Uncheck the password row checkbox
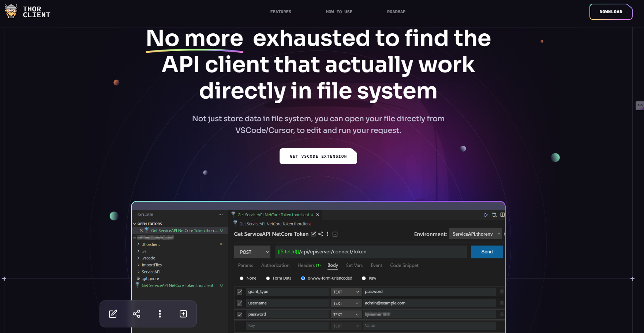 pos(240,315)
